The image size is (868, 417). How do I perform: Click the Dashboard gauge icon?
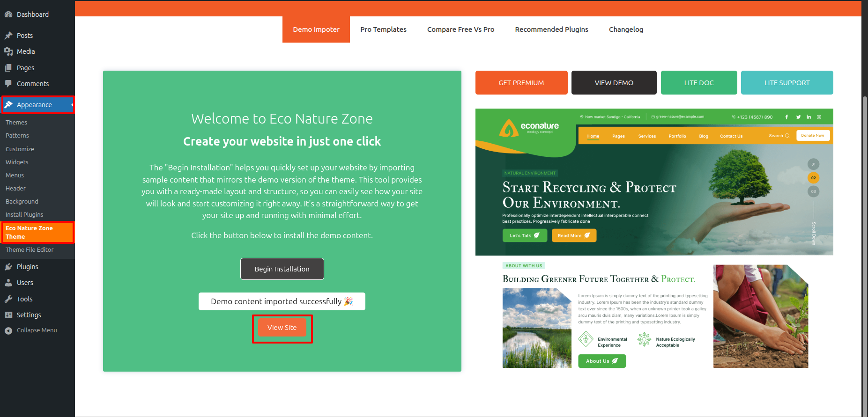tap(8, 15)
